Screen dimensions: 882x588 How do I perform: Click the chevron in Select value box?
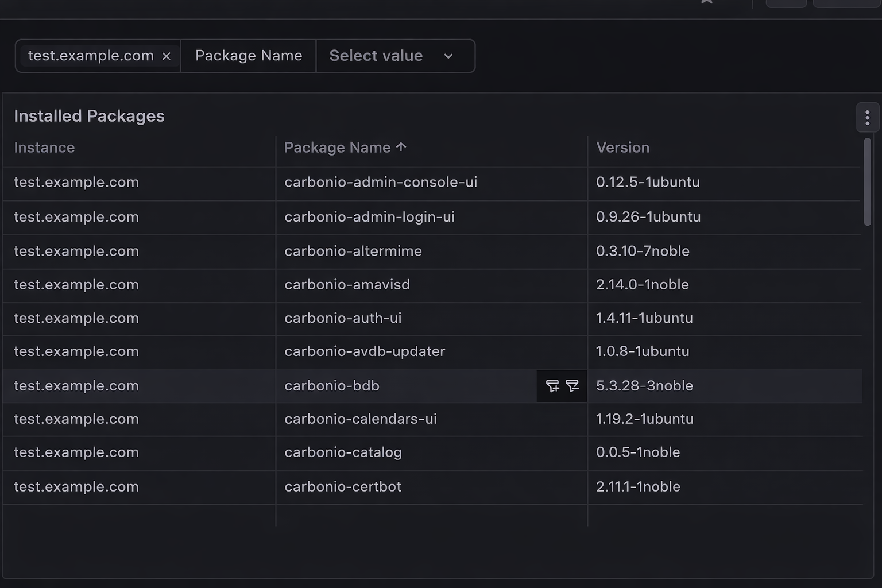point(448,56)
